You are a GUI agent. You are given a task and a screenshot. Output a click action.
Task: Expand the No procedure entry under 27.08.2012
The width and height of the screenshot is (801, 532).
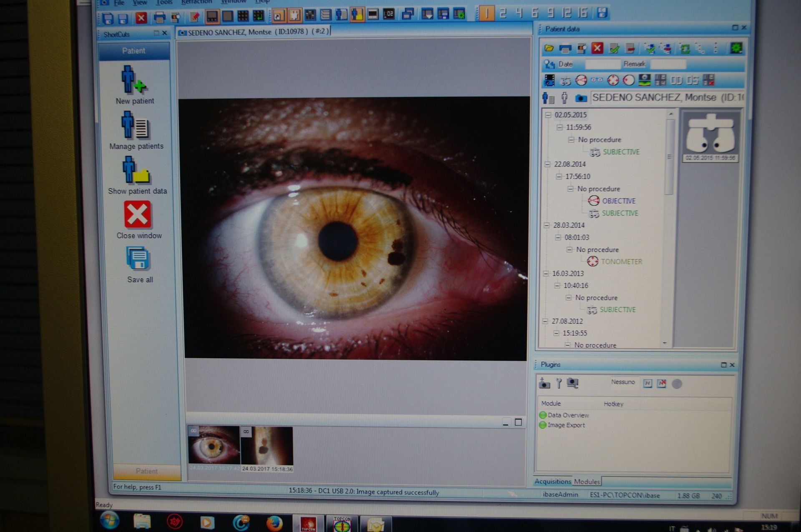[567, 345]
